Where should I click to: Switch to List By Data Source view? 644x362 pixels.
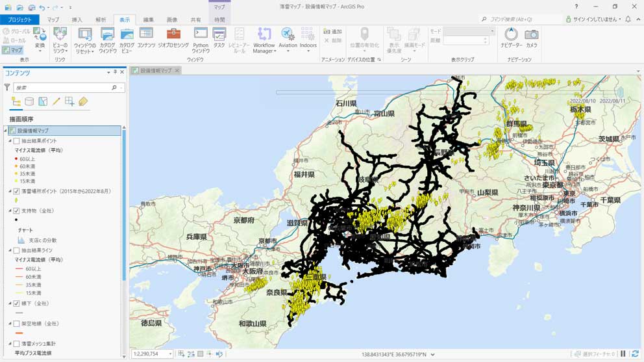pos(29,102)
